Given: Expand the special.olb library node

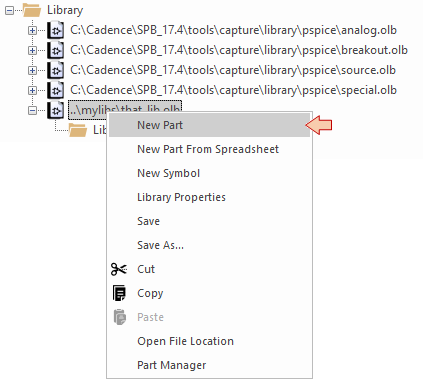Looking at the screenshot, I should tap(32, 90).
